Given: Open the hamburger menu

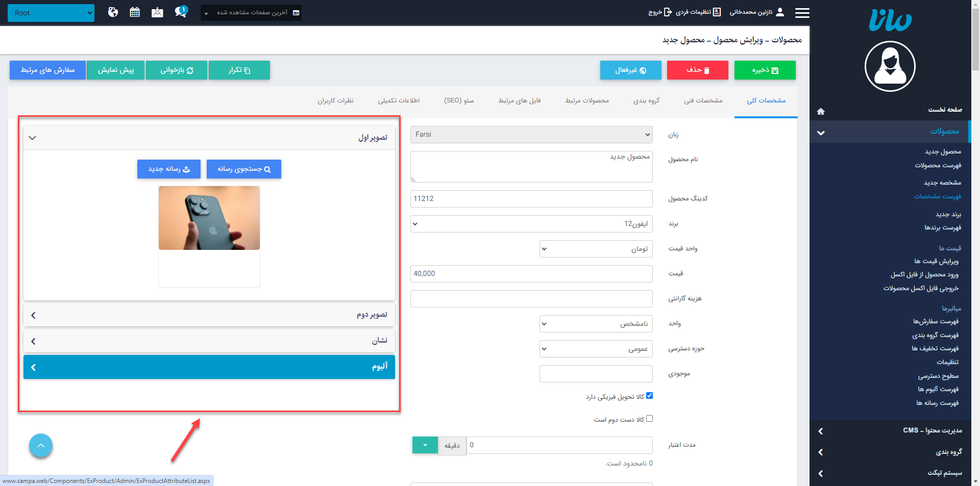Looking at the screenshot, I should pos(802,13).
